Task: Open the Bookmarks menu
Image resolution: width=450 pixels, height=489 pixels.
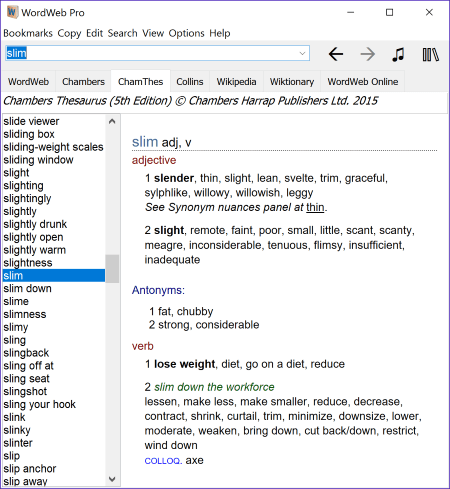Action: click(28, 33)
